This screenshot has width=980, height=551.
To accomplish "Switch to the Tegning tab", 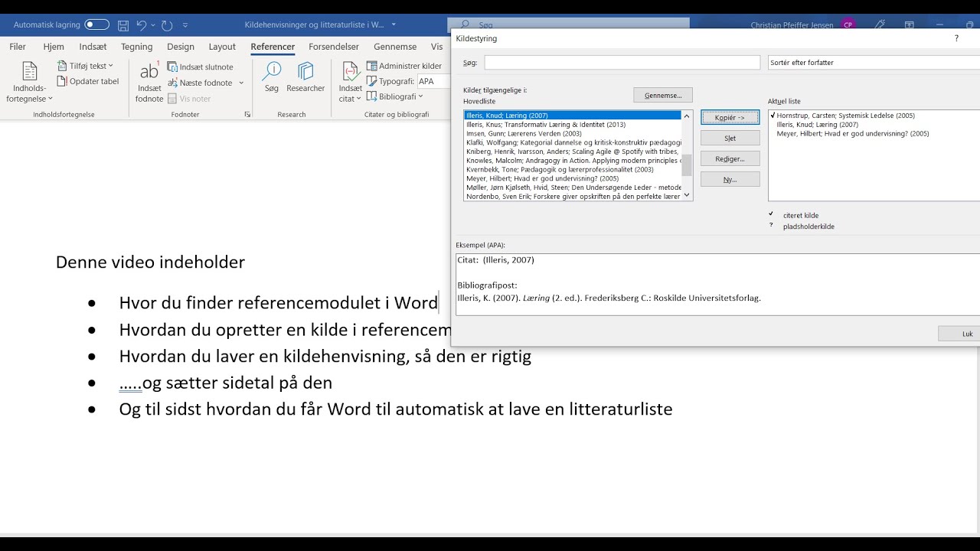I will pos(137,47).
